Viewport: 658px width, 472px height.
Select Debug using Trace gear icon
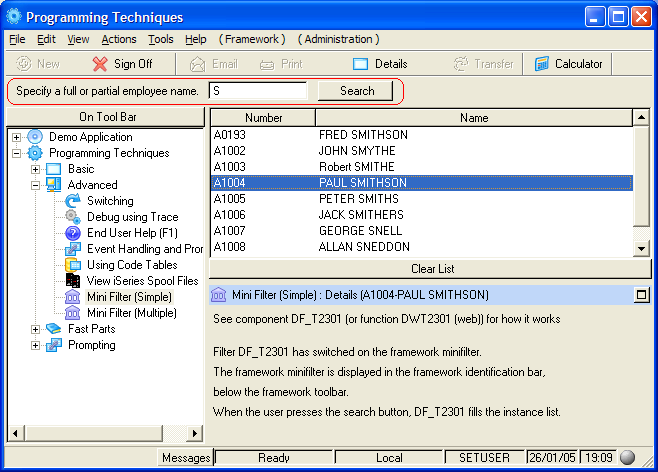pos(72,217)
